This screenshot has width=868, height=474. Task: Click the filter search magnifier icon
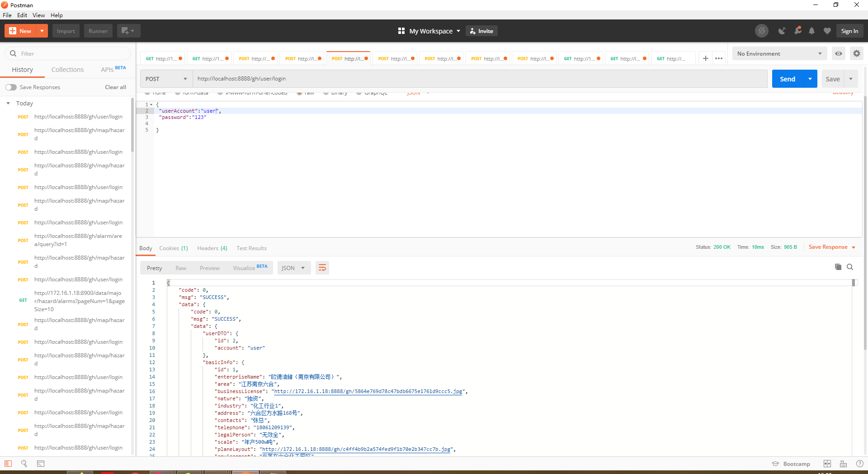[x=13, y=53]
